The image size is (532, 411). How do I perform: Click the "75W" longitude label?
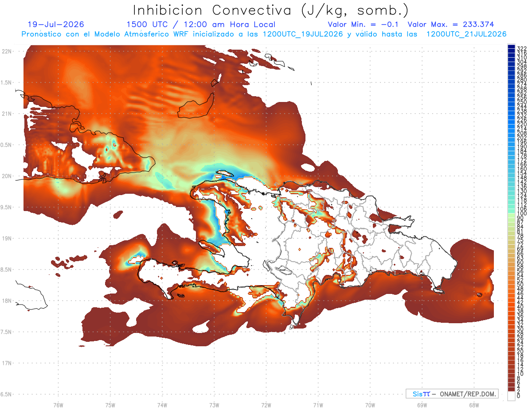point(110,405)
